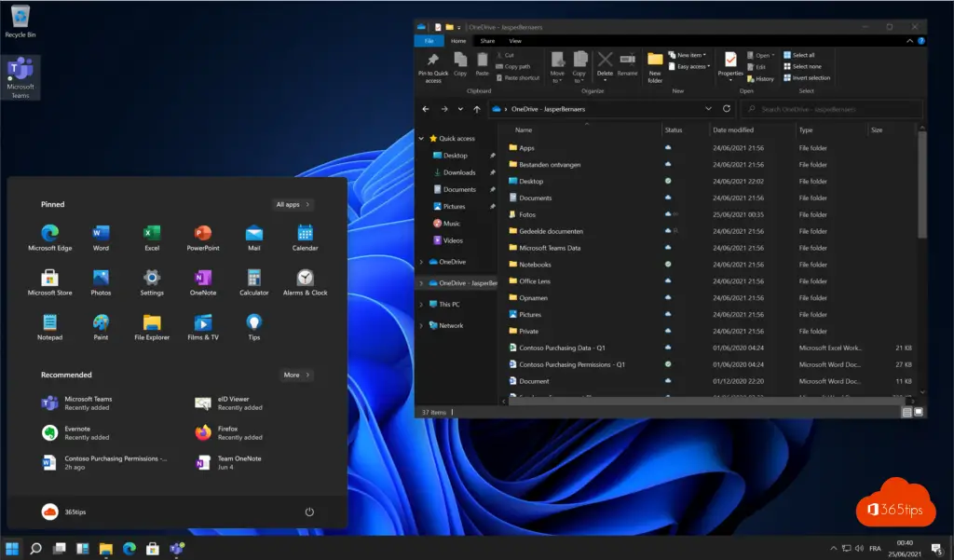
Task: Collapse the Explorer ribbon with the chevron
Action: pos(909,41)
